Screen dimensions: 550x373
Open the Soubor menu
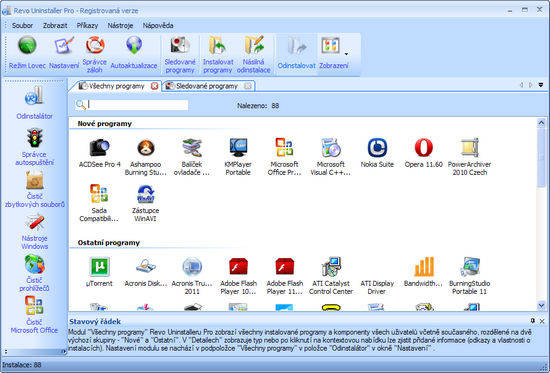pos(22,26)
